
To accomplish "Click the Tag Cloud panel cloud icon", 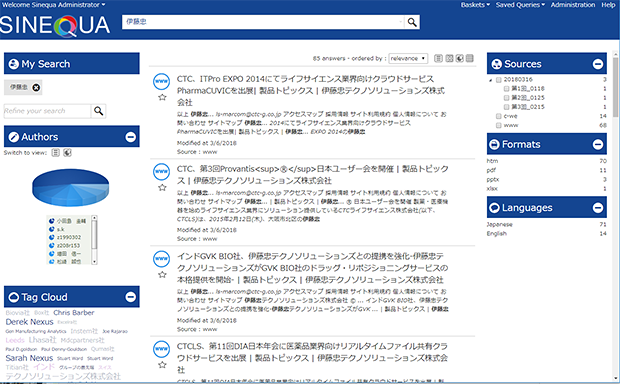I will click(13, 297).
